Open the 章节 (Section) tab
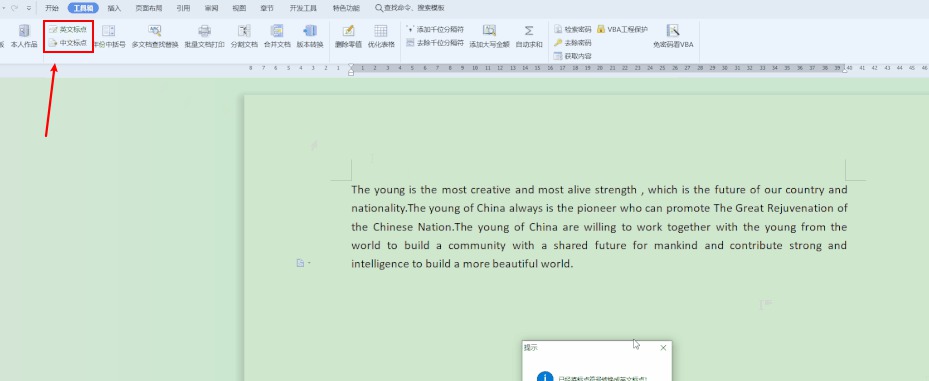Image resolution: width=929 pixels, height=381 pixels. (267, 8)
